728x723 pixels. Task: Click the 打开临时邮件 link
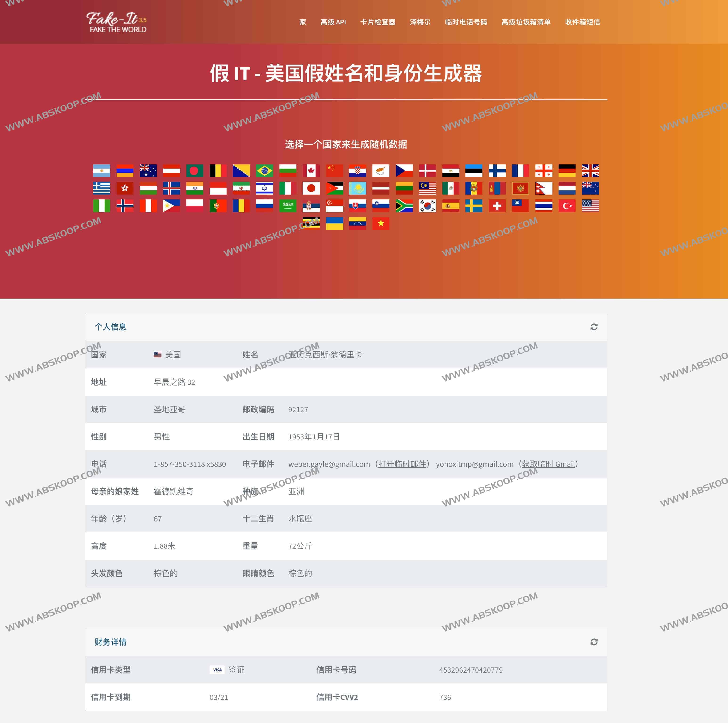(x=402, y=464)
